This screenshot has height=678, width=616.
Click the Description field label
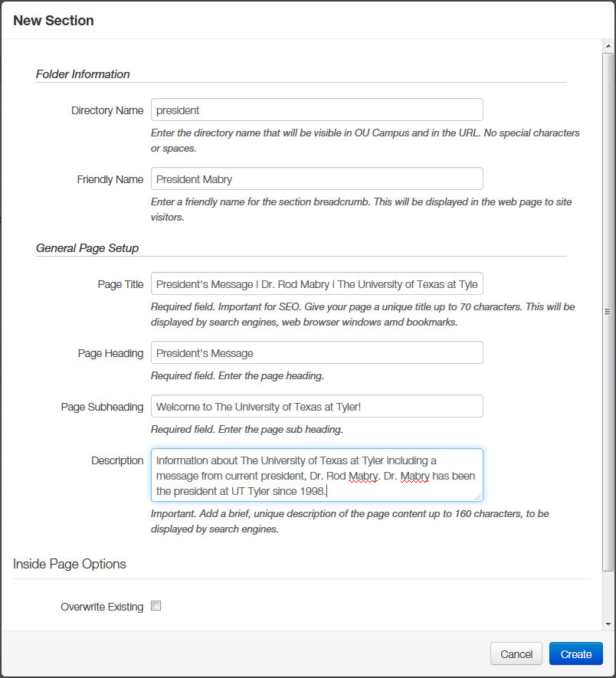tap(116, 460)
